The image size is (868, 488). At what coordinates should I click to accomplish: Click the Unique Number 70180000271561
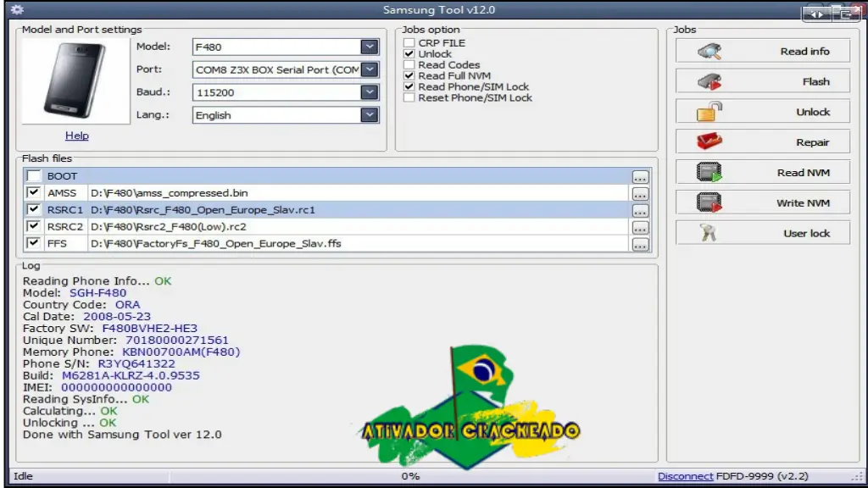176,341
